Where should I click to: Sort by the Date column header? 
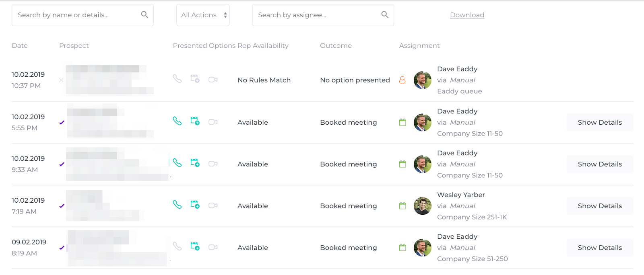20,46
